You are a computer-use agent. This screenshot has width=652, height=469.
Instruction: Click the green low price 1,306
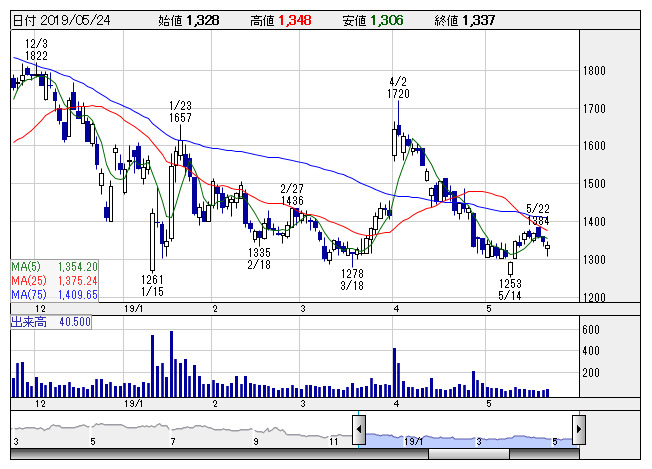click(x=387, y=20)
